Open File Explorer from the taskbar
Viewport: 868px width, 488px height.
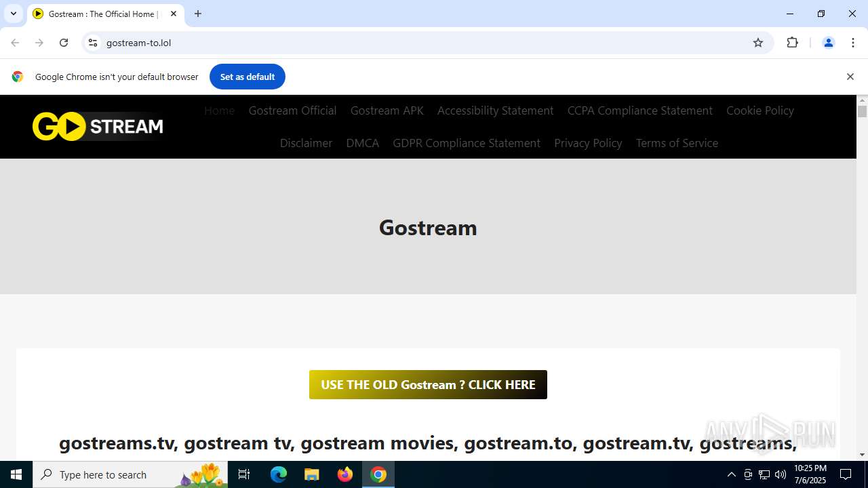[312, 474]
